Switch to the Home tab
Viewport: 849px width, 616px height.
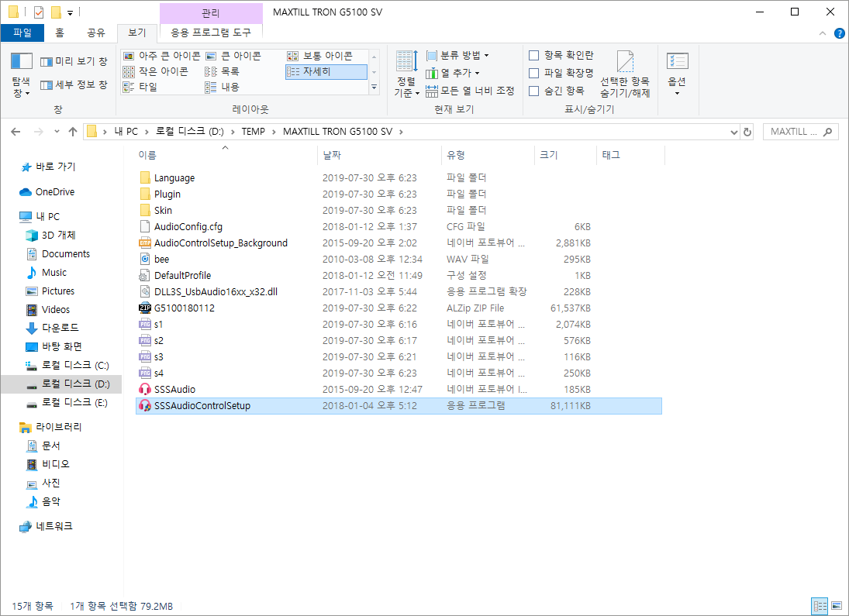pyautogui.click(x=60, y=33)
